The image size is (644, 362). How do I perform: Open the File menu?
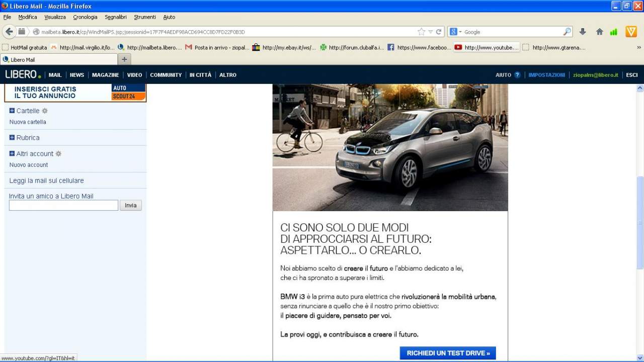pos(7,17)
